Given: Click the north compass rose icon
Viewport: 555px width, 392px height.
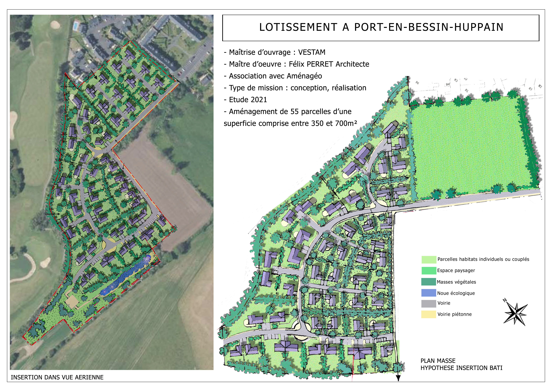Looking at the screenshot, I should click(x=516, y=313).
